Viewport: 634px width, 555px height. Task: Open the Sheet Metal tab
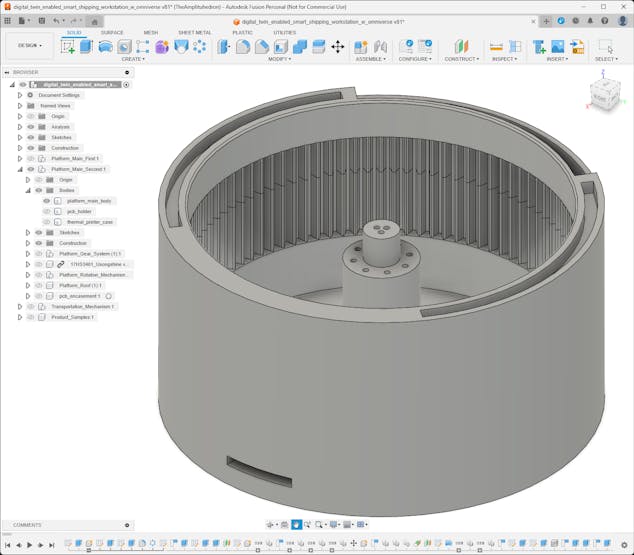tap(194, 32)
